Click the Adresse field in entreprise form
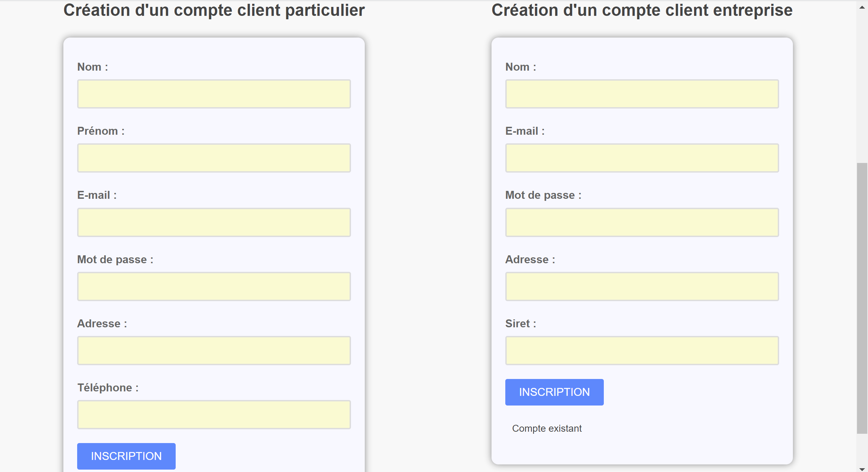The height and width of the screenshot is (472, 868). 642,286
